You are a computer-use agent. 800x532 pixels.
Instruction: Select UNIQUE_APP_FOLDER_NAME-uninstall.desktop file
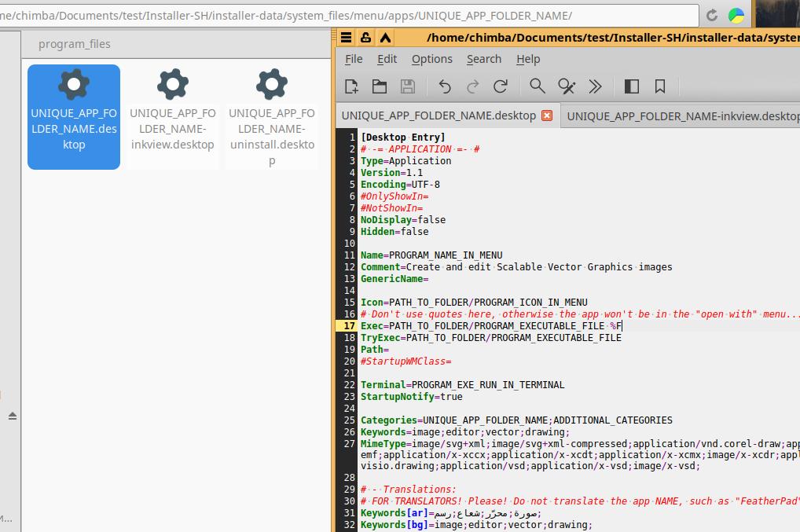272,118
